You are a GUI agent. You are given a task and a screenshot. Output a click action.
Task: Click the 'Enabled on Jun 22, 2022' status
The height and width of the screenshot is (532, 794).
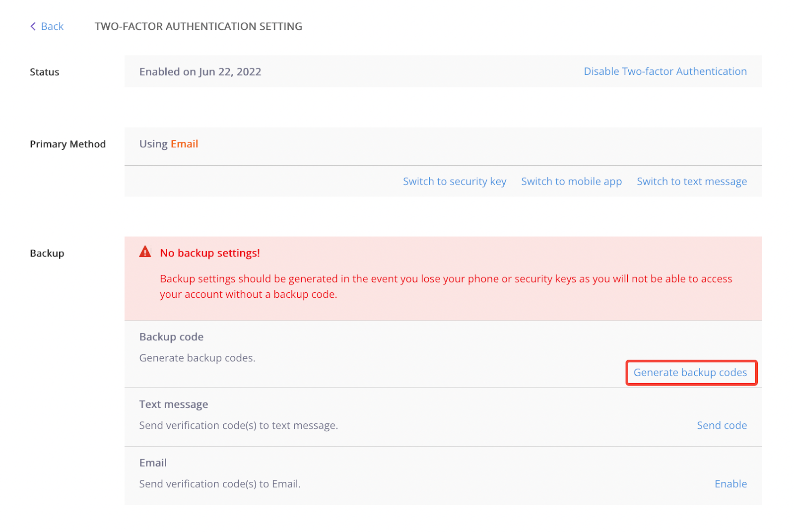pyautogui.click(x=200, y=72)
